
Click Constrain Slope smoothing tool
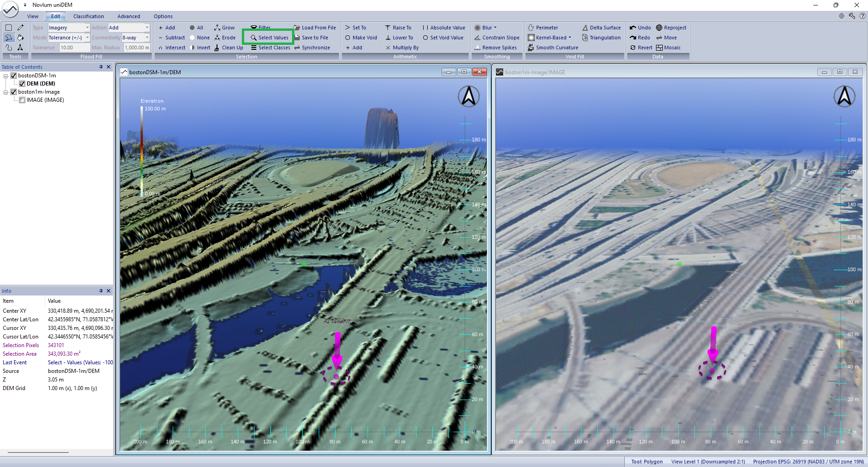click(x=497, y=38)
